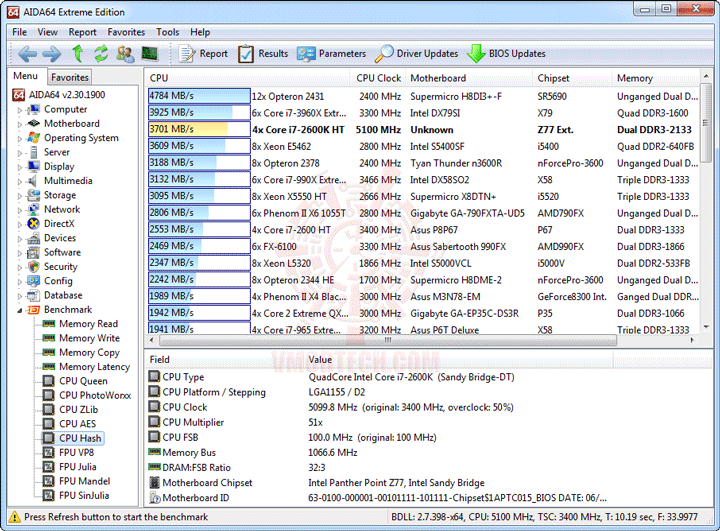This screenshot has width=720, height=531.
Task: Expand the Network tree node
Action: point(20,210)
